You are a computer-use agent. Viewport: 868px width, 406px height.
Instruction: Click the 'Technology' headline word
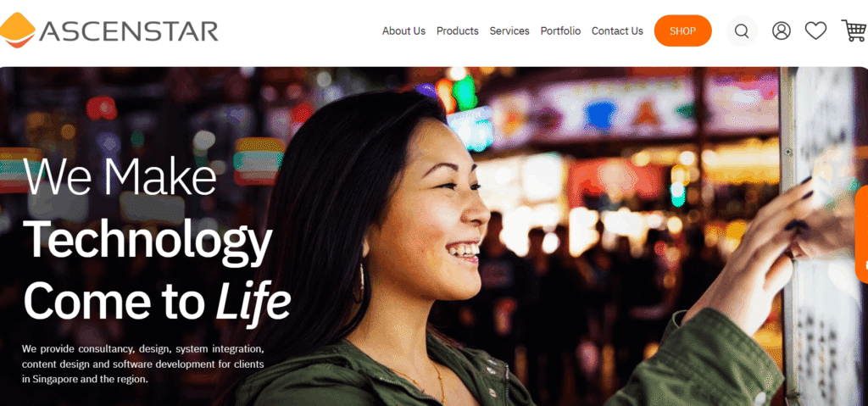coord(147,239)
